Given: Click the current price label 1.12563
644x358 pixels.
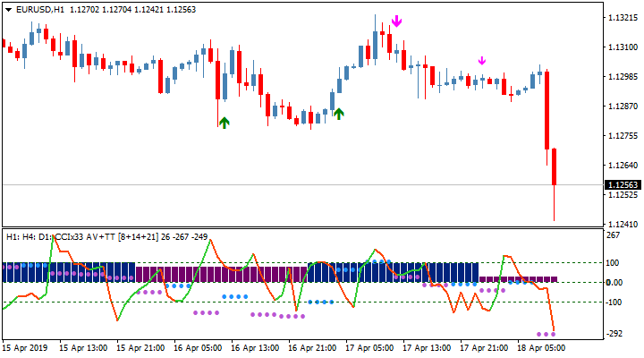Looking at the screenshot, I should [622, 185].
